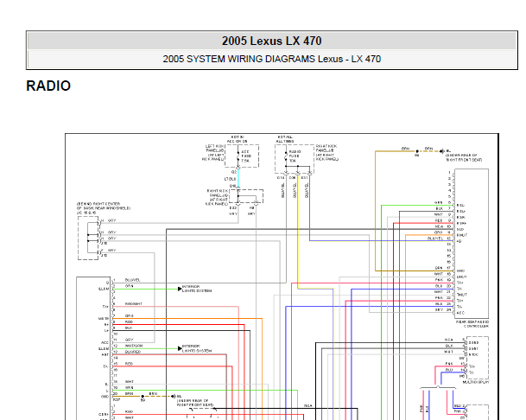526x420 pixels.
Task: Click the "HOT AT ALL TIMES" label
Action: [285, 139]
